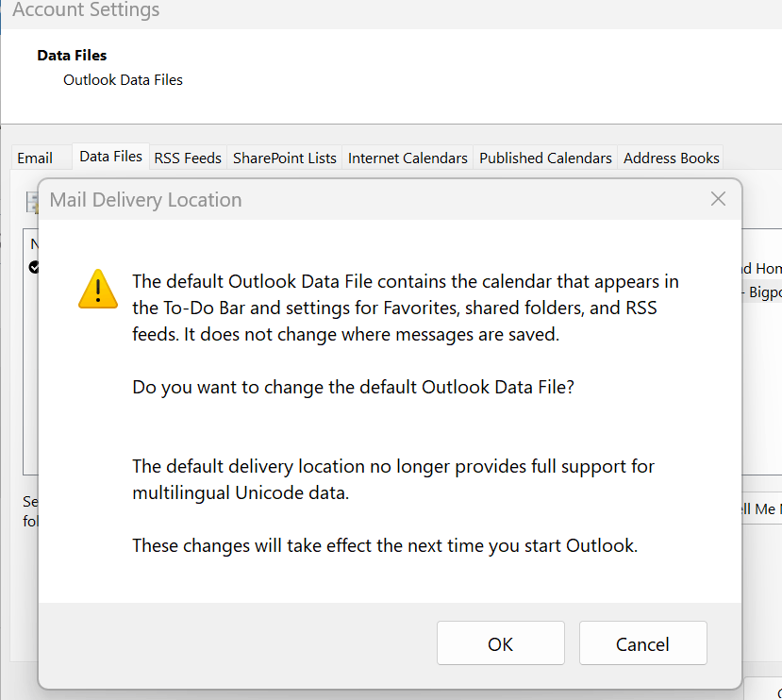Select the Data Files tab
Screen dimensions: 782x700
110,157
